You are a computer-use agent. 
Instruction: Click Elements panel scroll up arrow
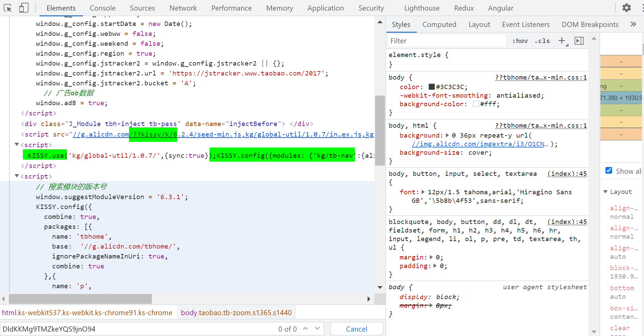(x=380, y=22)
